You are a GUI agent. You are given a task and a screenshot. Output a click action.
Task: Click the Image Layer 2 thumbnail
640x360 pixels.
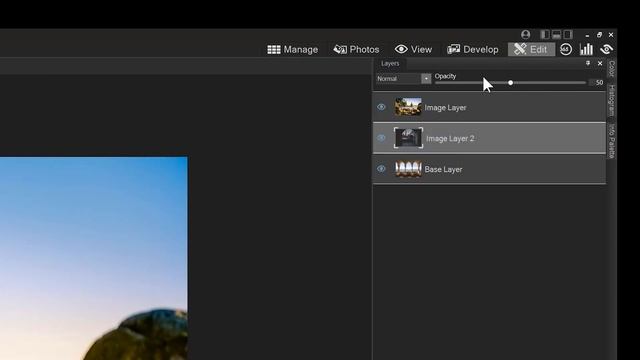click(x=408, y=138)
